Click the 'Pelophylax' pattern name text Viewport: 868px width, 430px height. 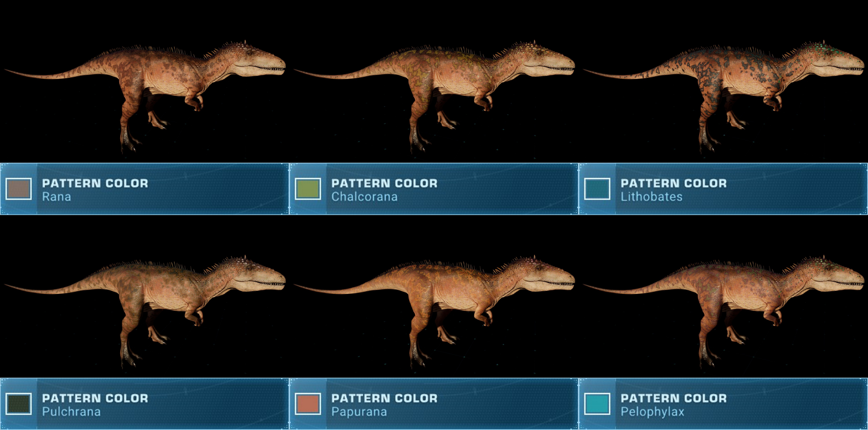(x=652, y=412)
